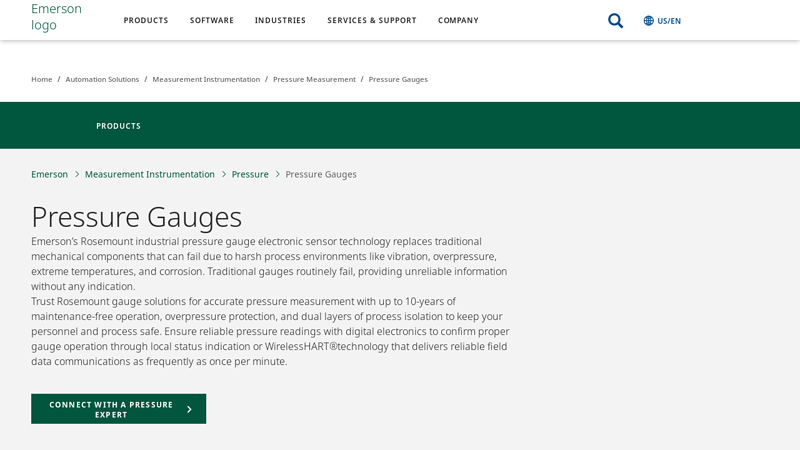
Task: Click Connect With a Pressure Expert button
Action: pyautogui.click(x=111, y=409)
